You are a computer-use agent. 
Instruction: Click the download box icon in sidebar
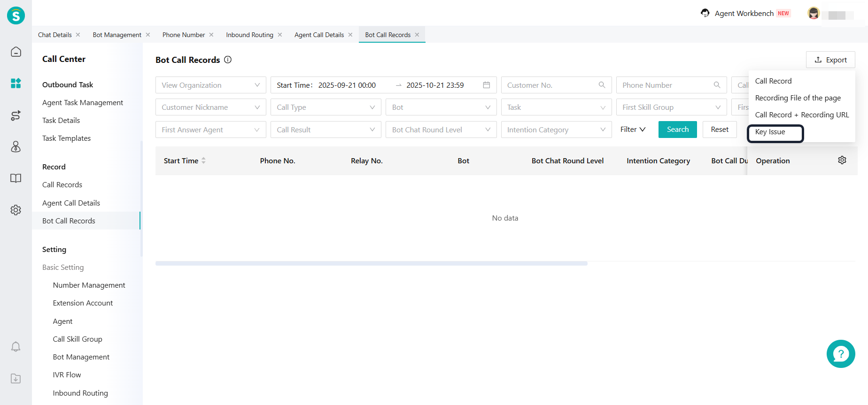(16, 379)
